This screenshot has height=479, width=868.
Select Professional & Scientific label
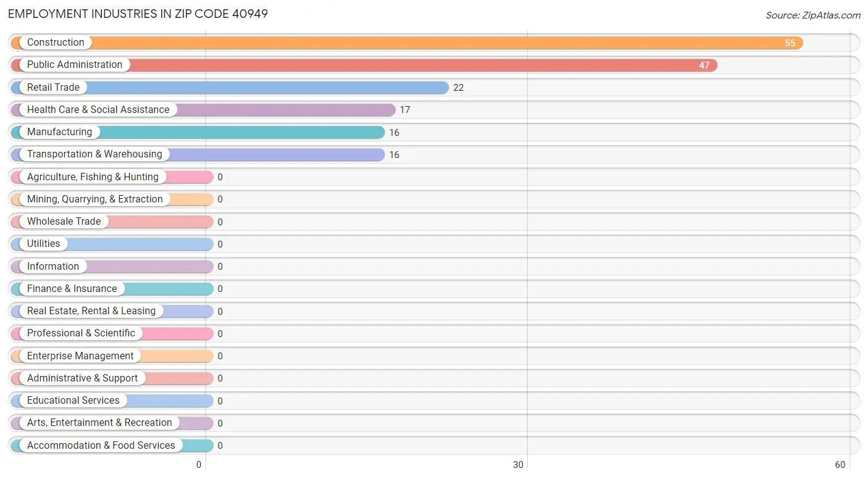pos(81,333)
